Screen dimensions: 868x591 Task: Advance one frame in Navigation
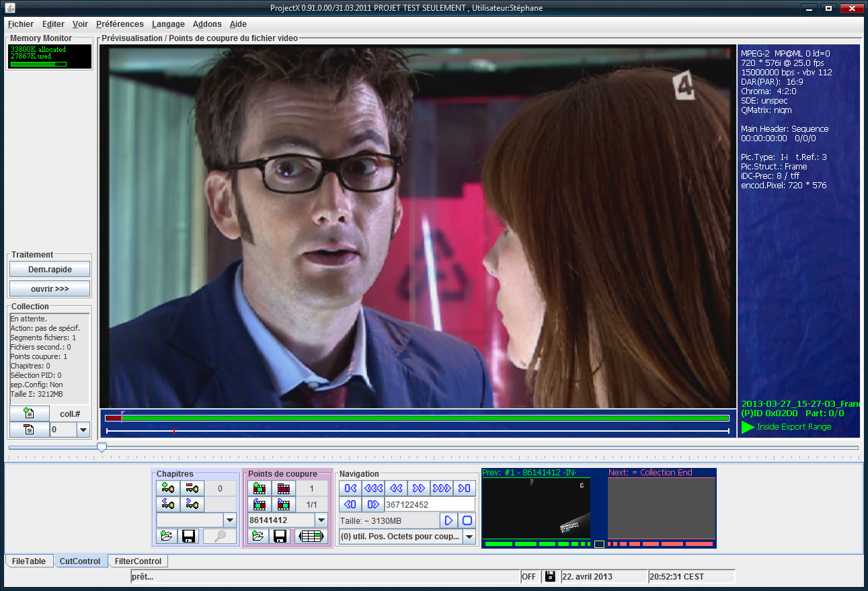tap(373, 504)
